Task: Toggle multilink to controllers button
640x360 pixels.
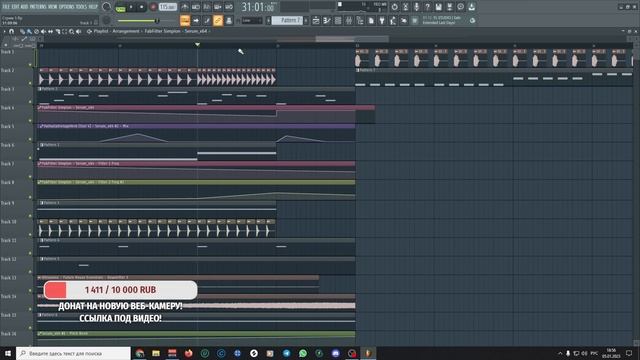Action: (x=218, y=20)
